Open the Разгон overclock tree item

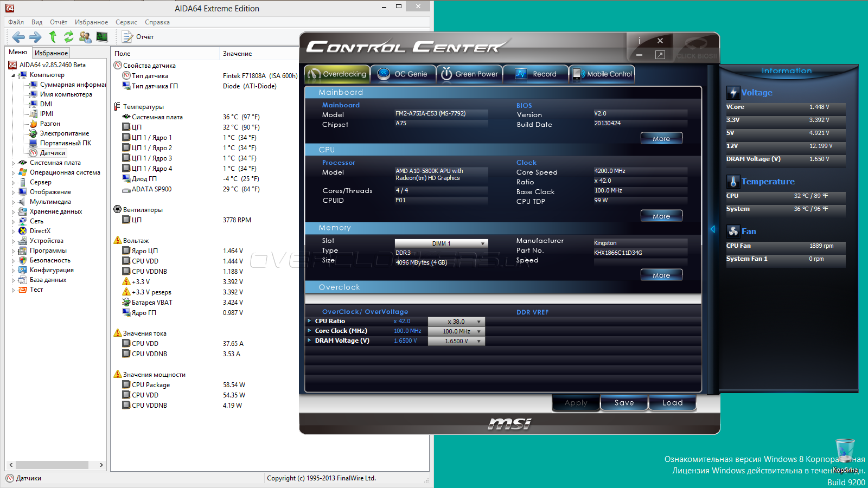point(45,124)
